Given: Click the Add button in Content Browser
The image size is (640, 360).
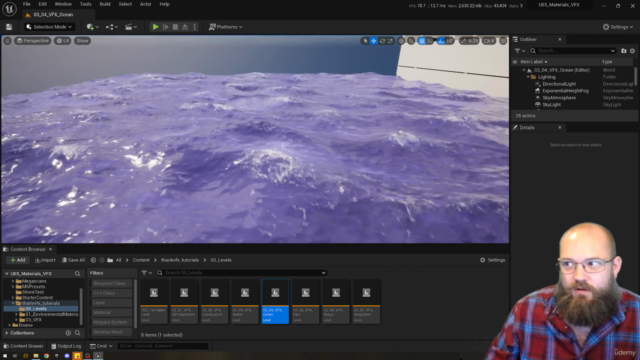Looking at the screenshot, I should pos(18,260).
